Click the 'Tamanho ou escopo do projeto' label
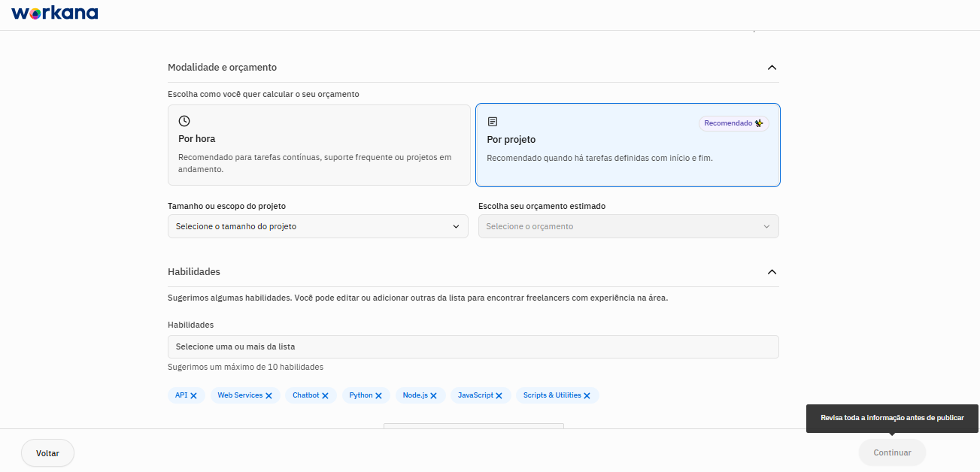This screenshot has width=980, height=472. [226, 206]
